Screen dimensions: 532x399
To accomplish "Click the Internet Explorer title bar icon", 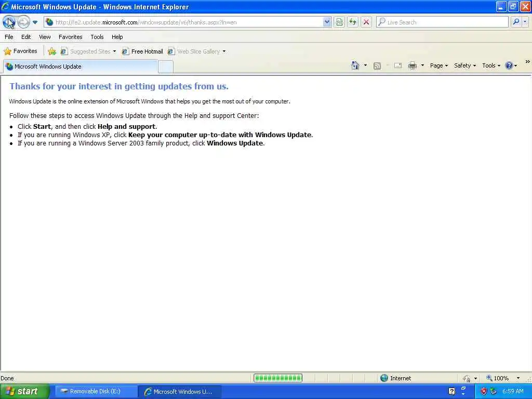I will coord(5,6).
